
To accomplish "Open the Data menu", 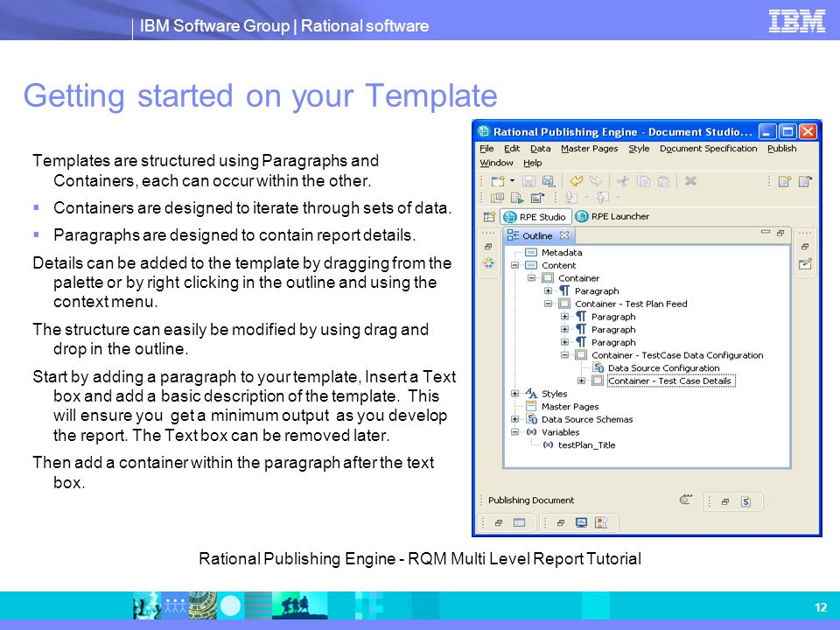I will (541, 149).
